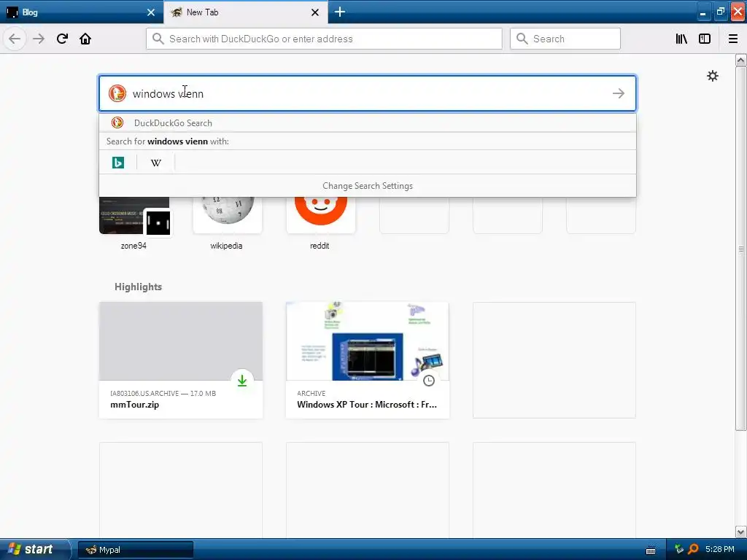
Task: Choose the DuckDuckGo Search suggestion
Action: pos(368,122)
